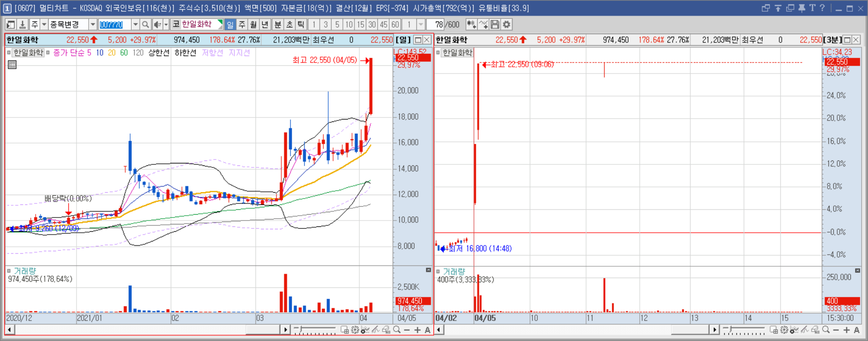Select the 분 (minute) period toggle

(x=277, y=24)
